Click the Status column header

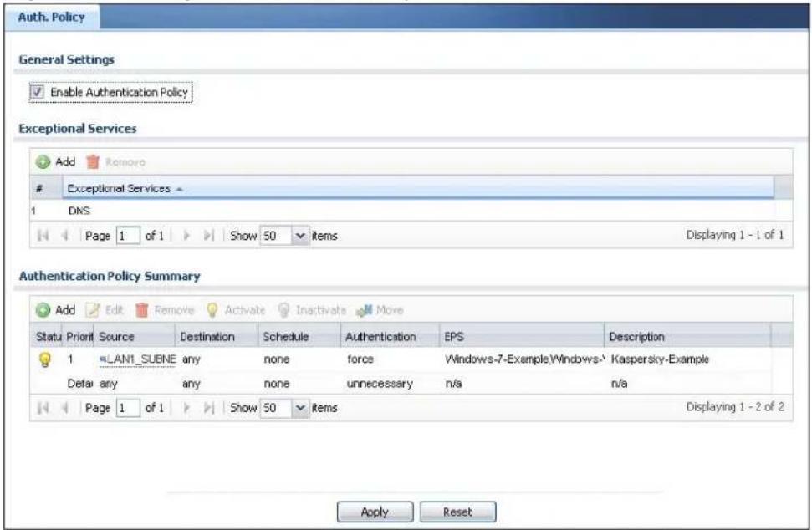coord(47,336)
